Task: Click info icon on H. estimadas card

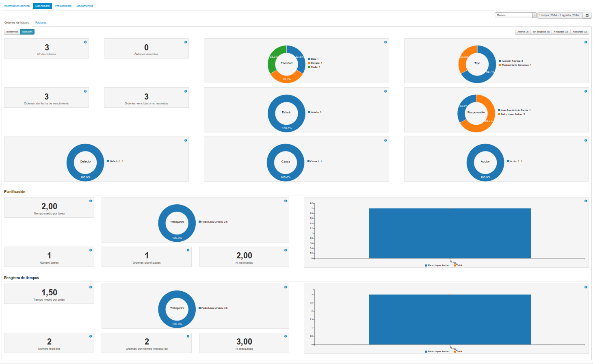Action: click(x=286, y=250)
